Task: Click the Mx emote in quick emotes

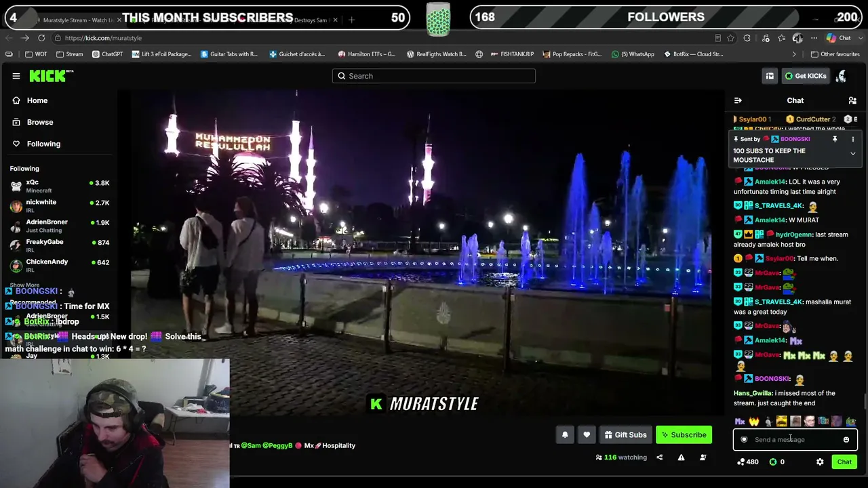Action: 740,422
